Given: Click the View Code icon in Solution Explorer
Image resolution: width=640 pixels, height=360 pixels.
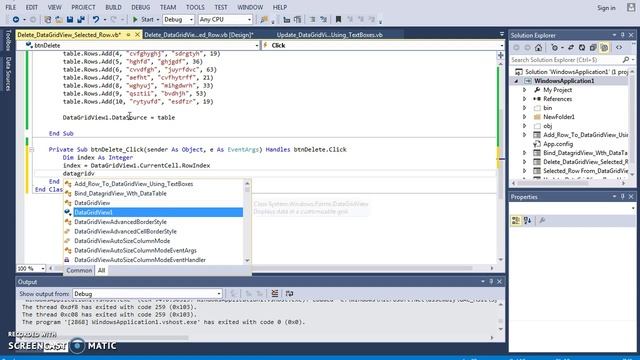Looking at the screenshot, I should (619, 48).
